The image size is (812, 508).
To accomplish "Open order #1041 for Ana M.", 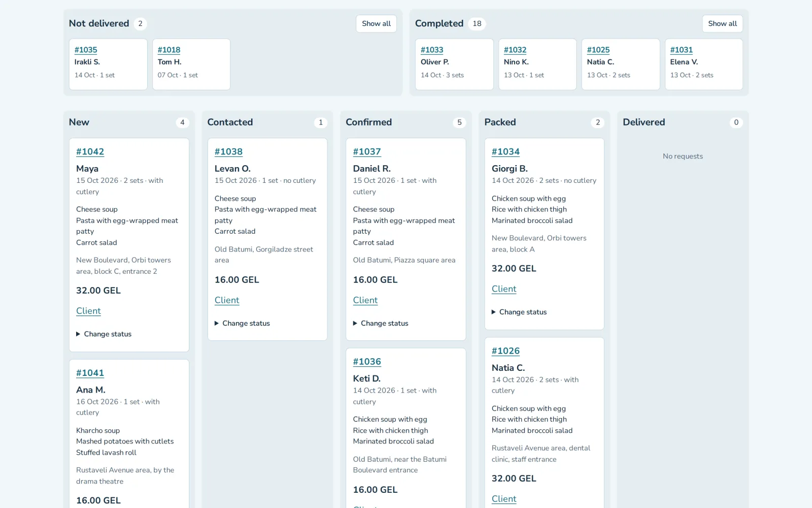I will (x=90, y=373).
